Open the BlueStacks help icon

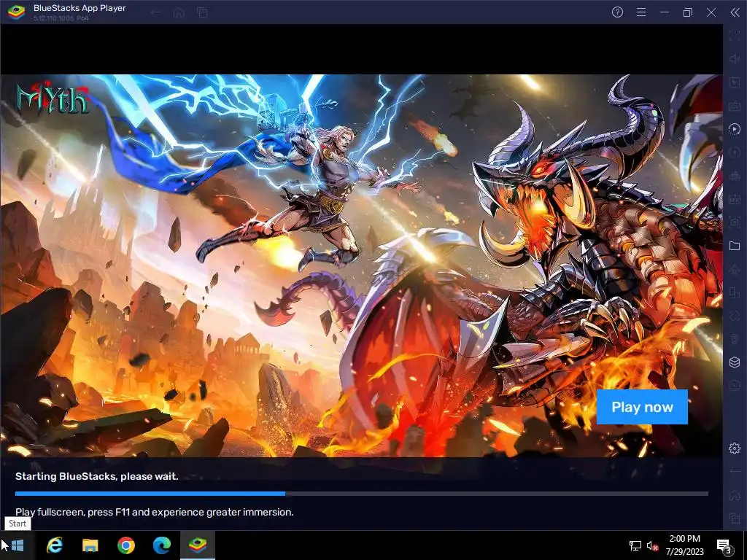(x=617, y=12)
